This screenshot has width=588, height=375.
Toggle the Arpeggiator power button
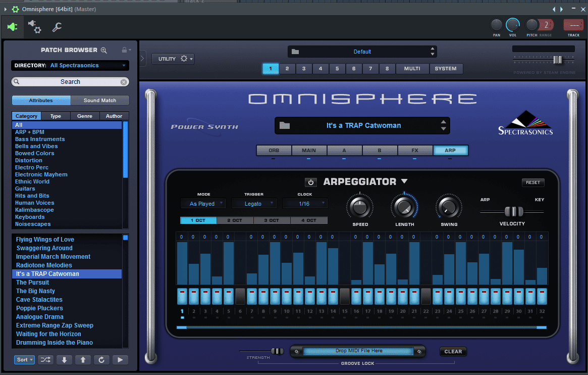pos(310,182)
